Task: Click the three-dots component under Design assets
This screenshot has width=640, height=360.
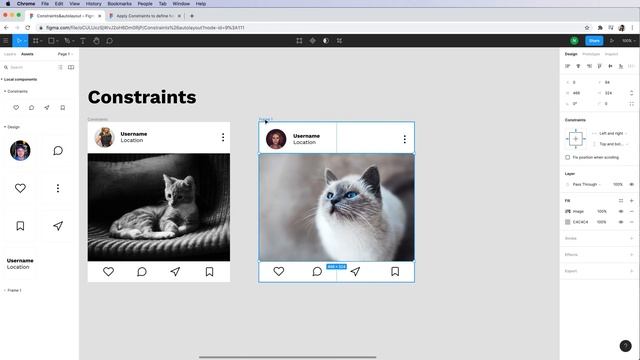Action: point(58,188)
